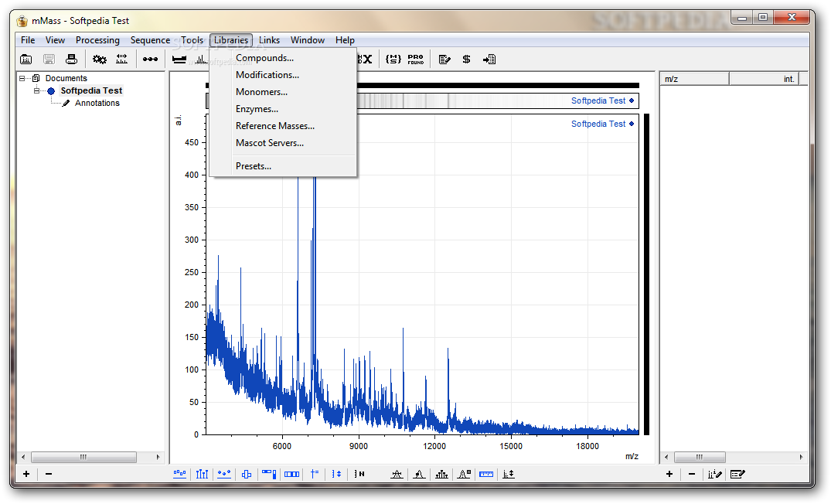The width and height of the screenshot is (831, 504).
Task: Select the labeled peak picking tool
Action: pos(397,474)
